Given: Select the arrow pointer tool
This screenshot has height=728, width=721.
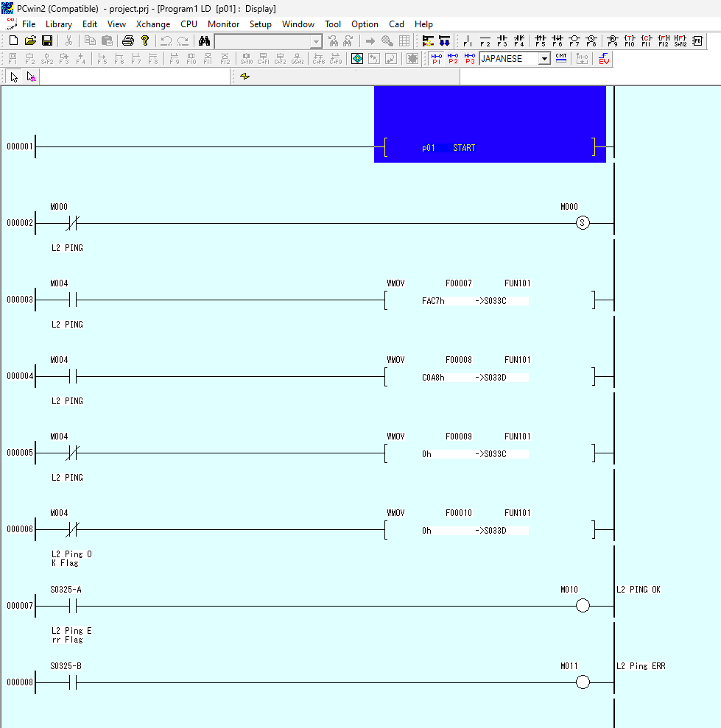Looking at the screenshot, I should pos(14,77).
